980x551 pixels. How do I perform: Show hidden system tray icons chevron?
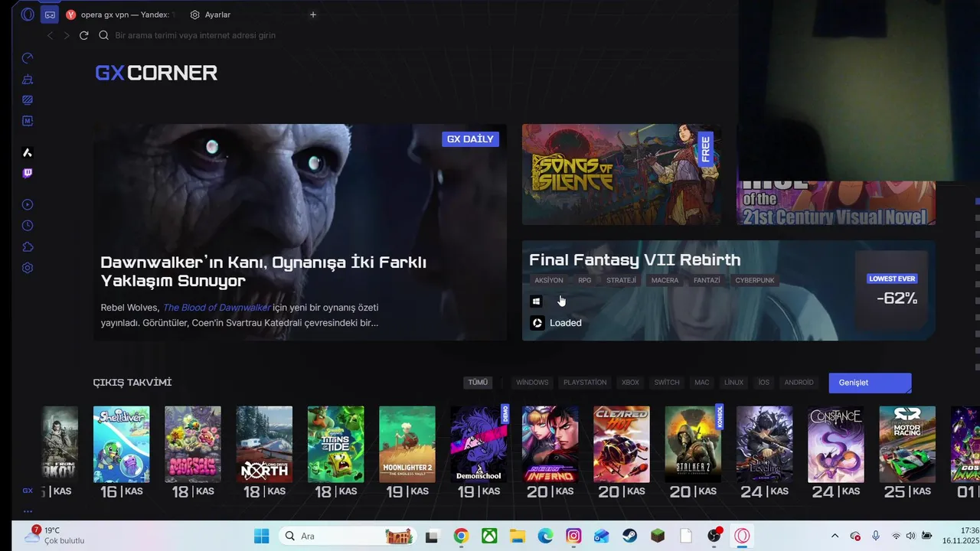(835, 536)
